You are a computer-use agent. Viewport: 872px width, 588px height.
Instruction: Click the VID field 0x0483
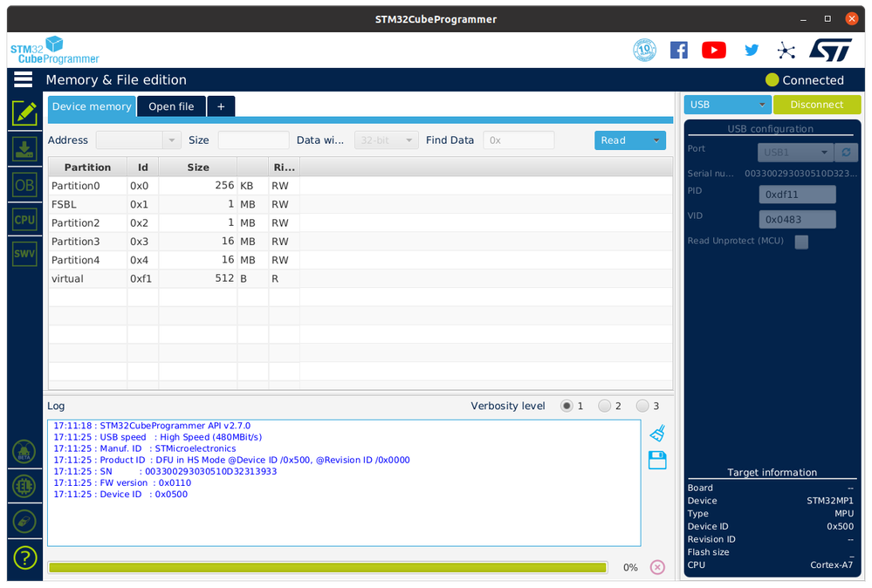[x=797, y=220]
